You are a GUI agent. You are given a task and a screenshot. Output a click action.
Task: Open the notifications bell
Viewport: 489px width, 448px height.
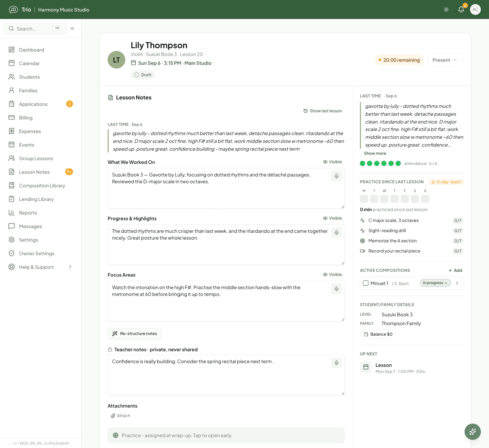pos(461,10)
